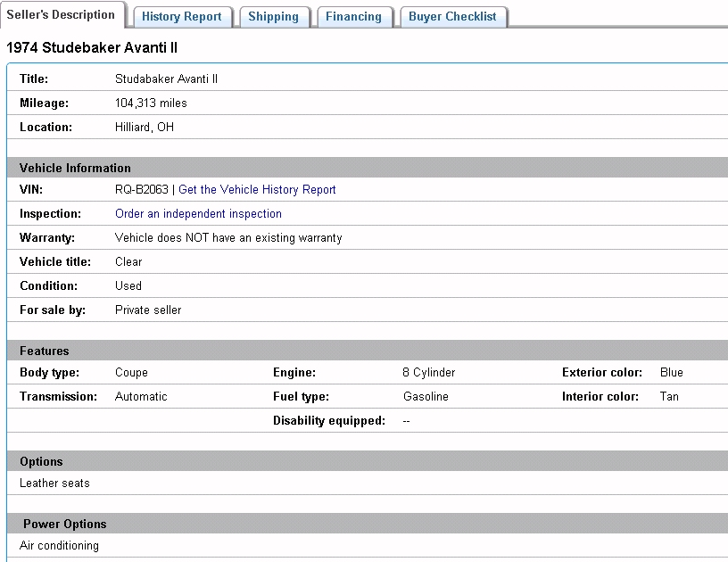Switch to the Seller's Description tab

point(61,14)
